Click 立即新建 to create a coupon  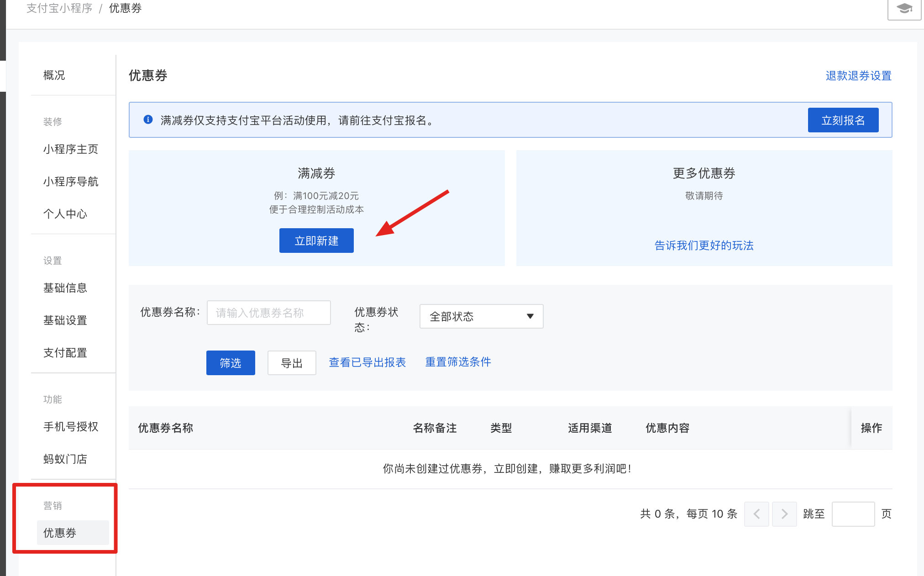click(316, 241)
